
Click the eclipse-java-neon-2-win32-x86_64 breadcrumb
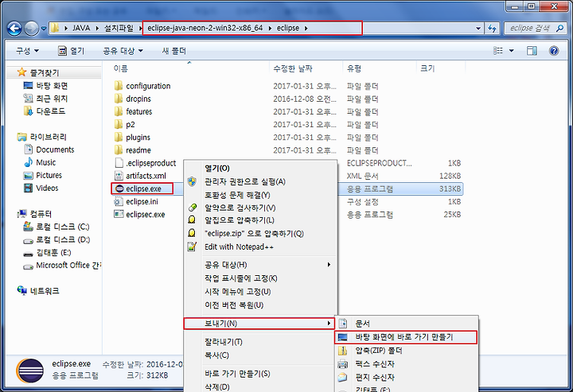pyautogui.click(x=205, y=28)
